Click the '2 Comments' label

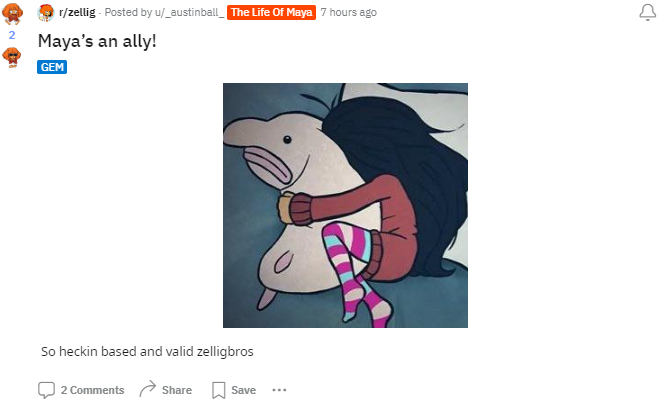pos(92,390)
